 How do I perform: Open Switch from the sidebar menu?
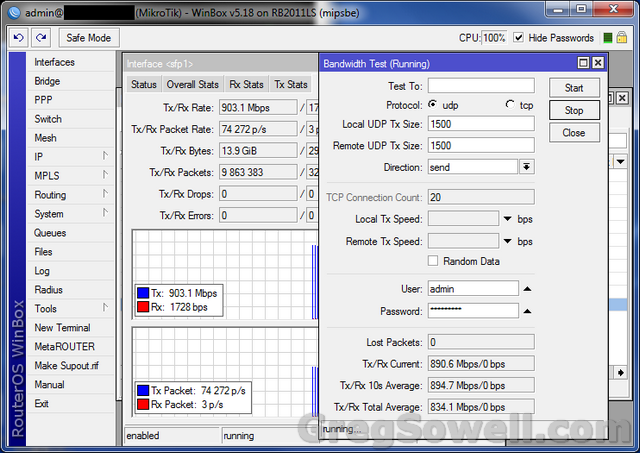coord(70,119)
